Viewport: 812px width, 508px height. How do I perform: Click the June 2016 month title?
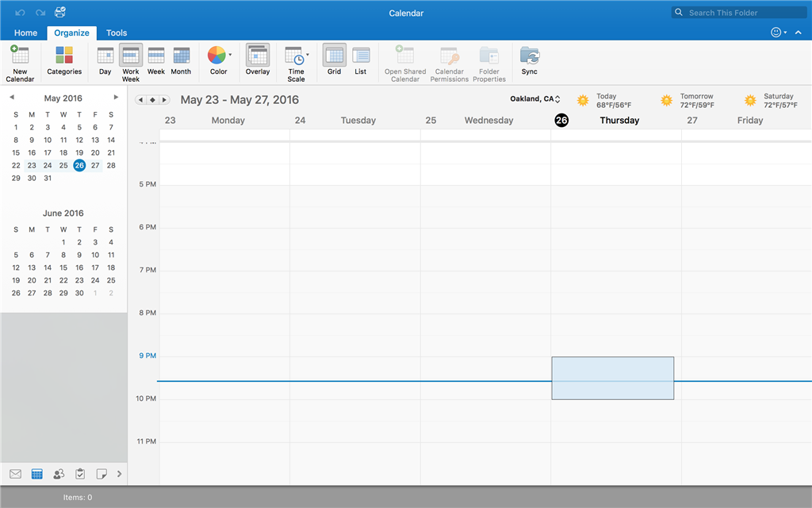point(63,213)
